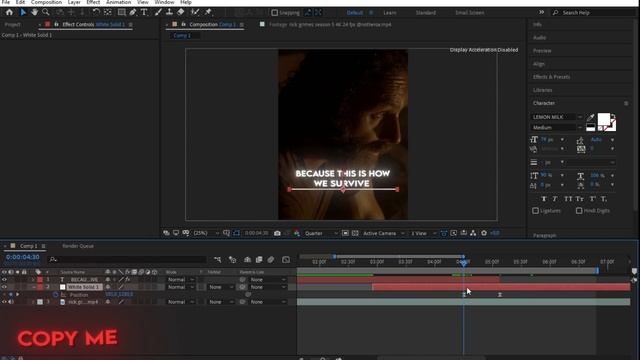Click the Home icon in the toolbar

click(9, 12)
